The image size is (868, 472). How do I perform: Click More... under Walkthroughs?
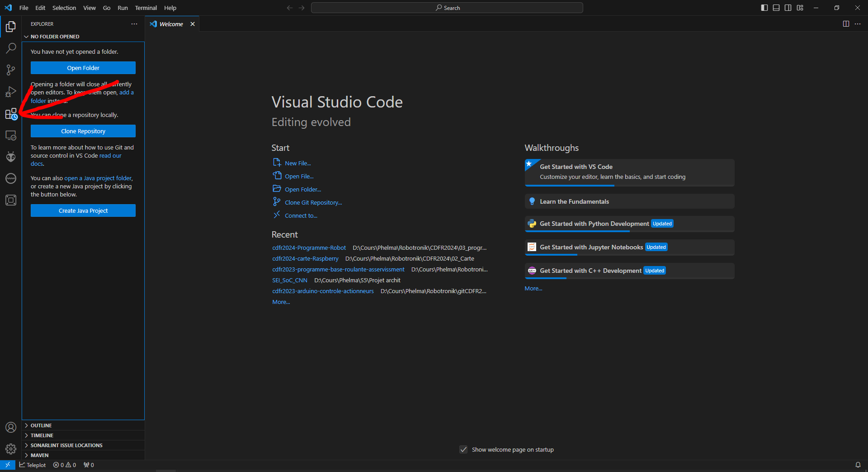click(533, 288)
